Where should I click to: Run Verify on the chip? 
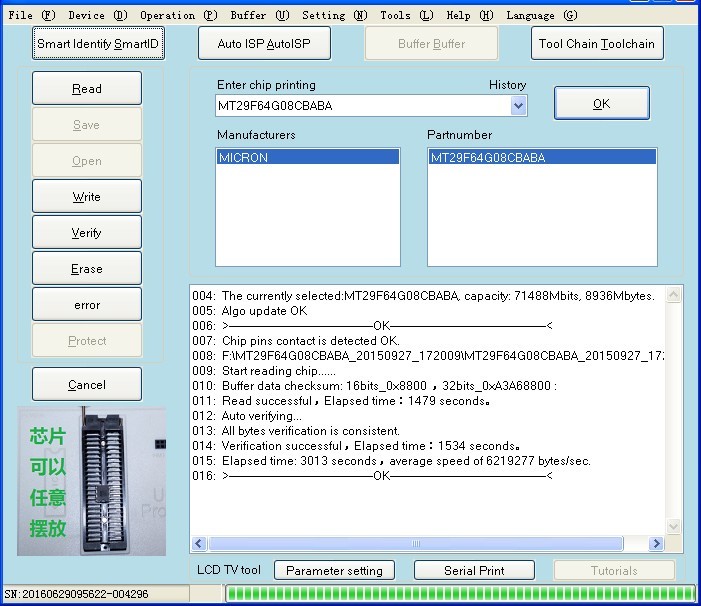(x=87, y=233)
